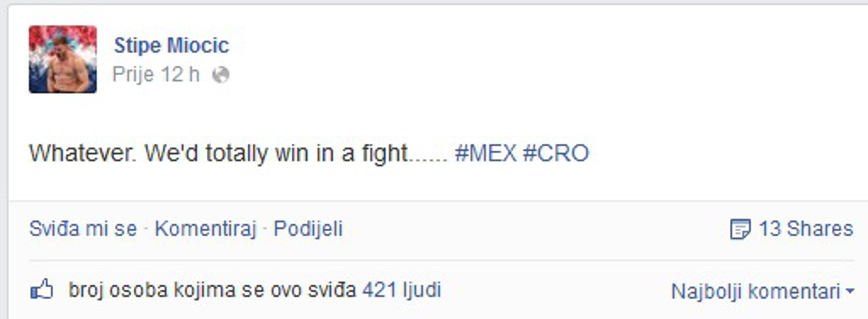Like the post via 'Sviđa mi se'

83,229
